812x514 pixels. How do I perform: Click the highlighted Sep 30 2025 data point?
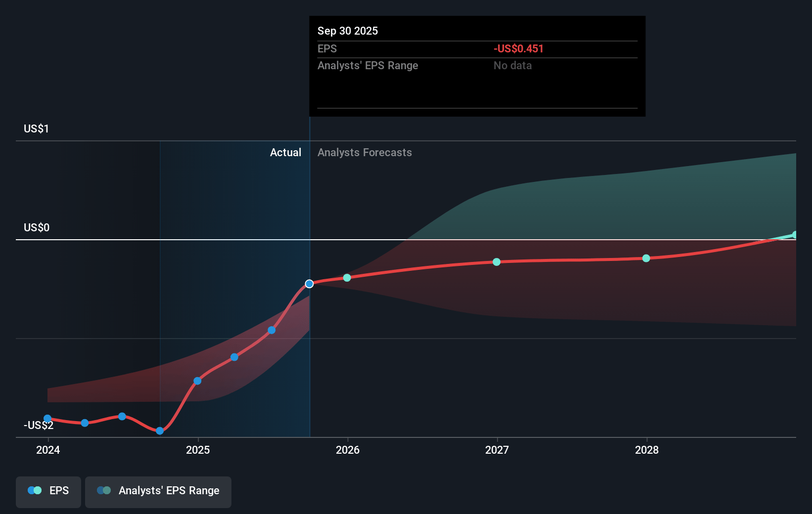click(309, 284)
